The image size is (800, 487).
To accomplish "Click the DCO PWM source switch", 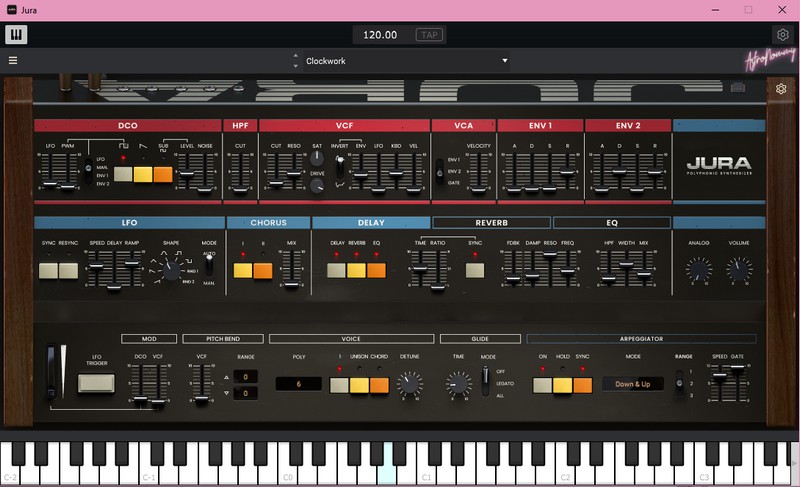I will (x=88, y=171).
